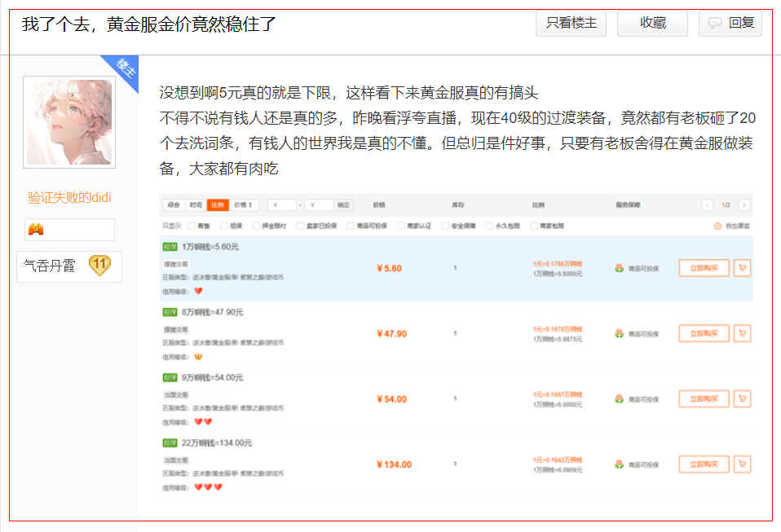Open listing title 9万铜钱=54.00元
Screen dimensions: 781x532
point(212,378)
